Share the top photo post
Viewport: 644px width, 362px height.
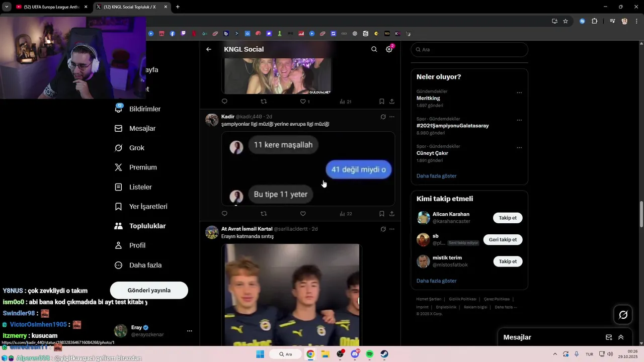392,102
